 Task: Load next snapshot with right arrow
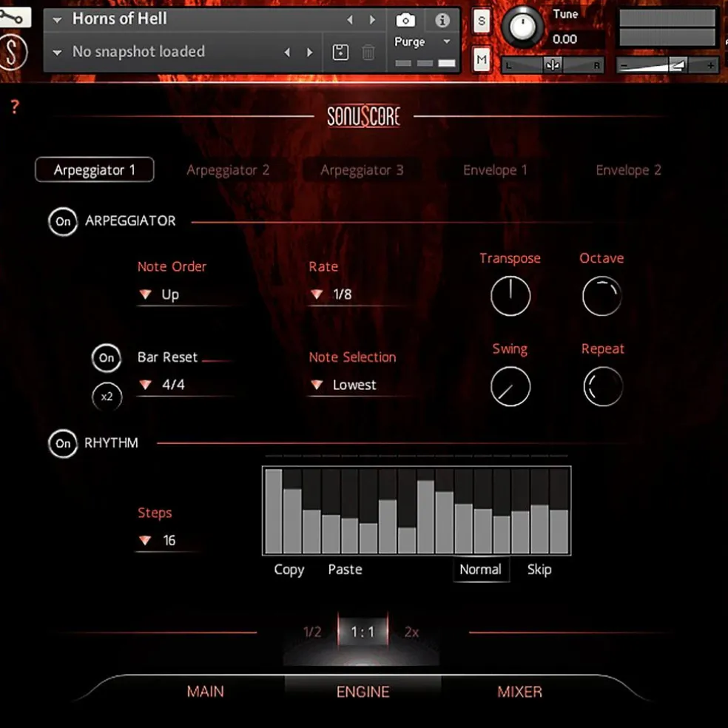tap(309, 52)
